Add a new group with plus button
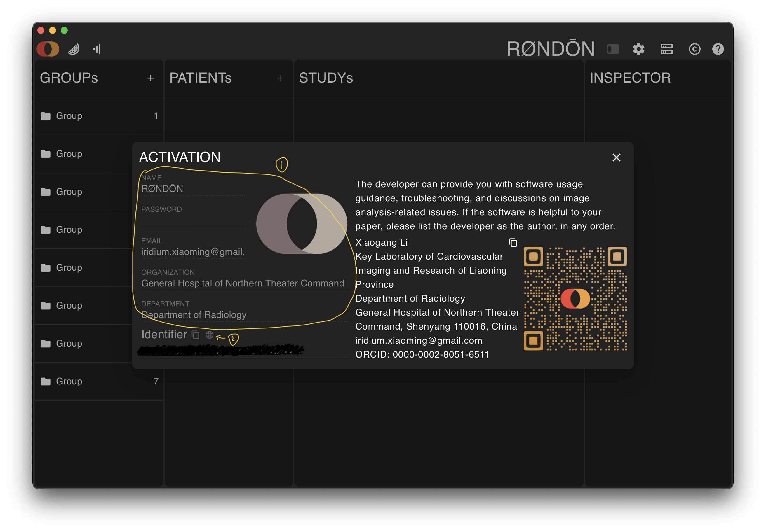Image resolution: width=766 pixels, height=532 pixels. [x=150, y=78]
